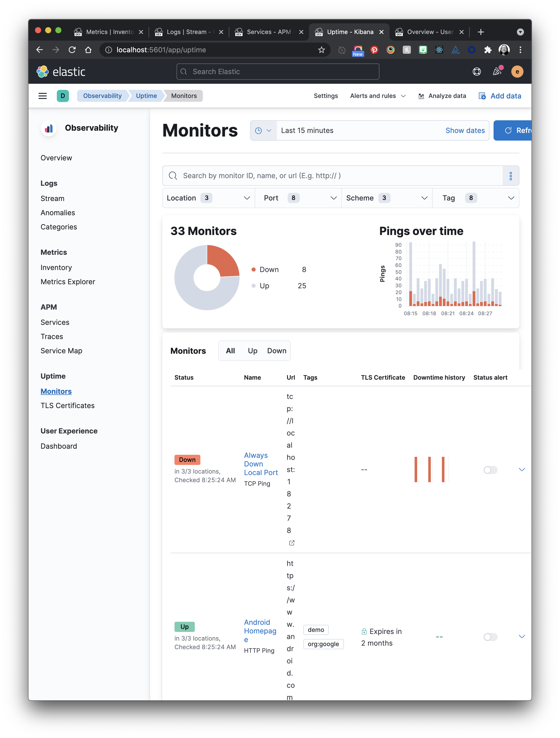
Task: Open the Scheme filter dropdown
Action: click(387, 198)
